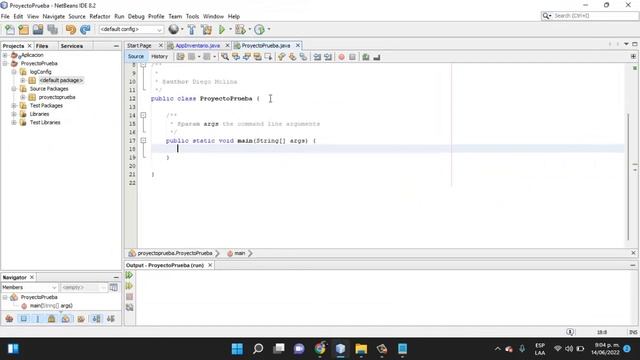This screenshot has width=640, height=360.
Task: Toggle rectangular selection in editor toolbar
Action: tap(268, 57)
